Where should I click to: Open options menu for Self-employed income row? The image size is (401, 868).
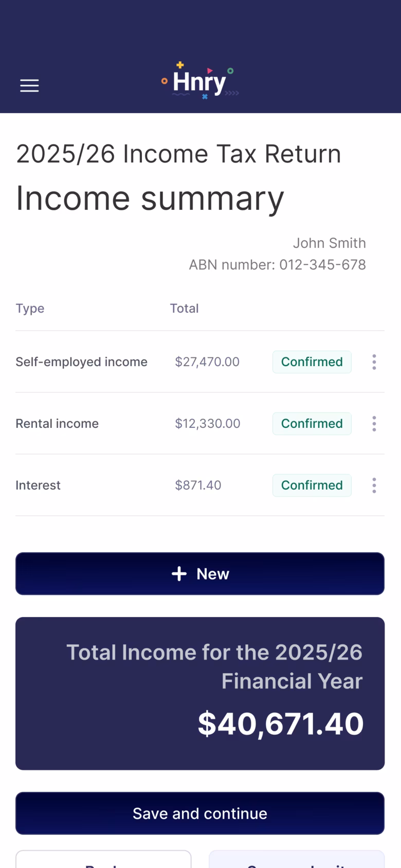coord(374,362)
